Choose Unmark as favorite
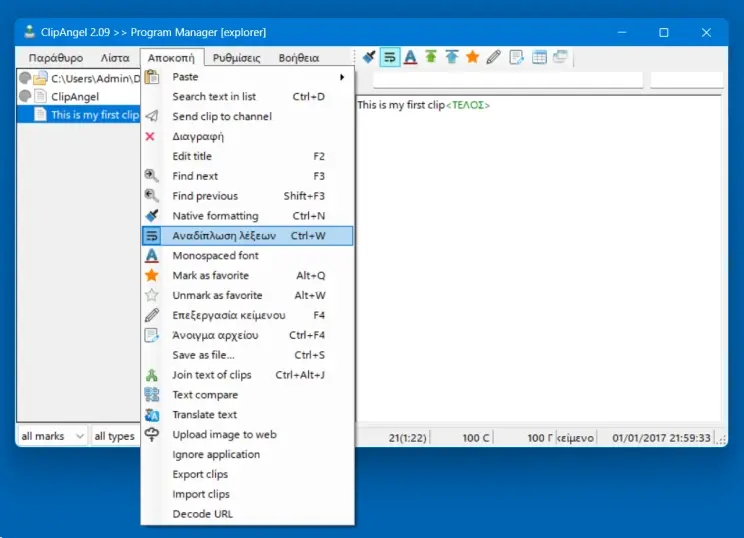The width and height of the screenshot is (744, 538). (x=248, y=296)
